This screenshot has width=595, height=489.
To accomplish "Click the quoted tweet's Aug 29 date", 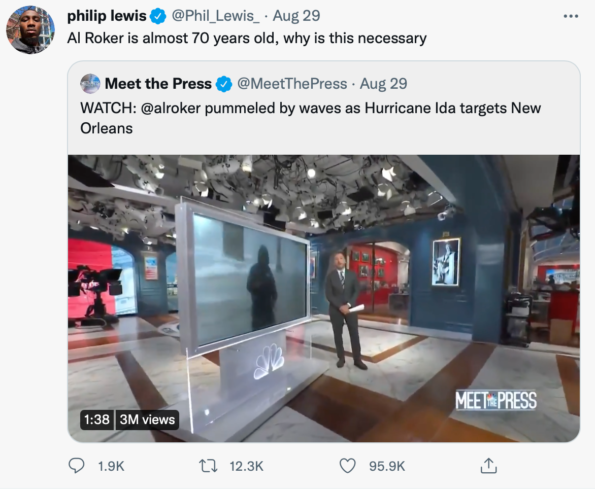I will coord(384,83).
